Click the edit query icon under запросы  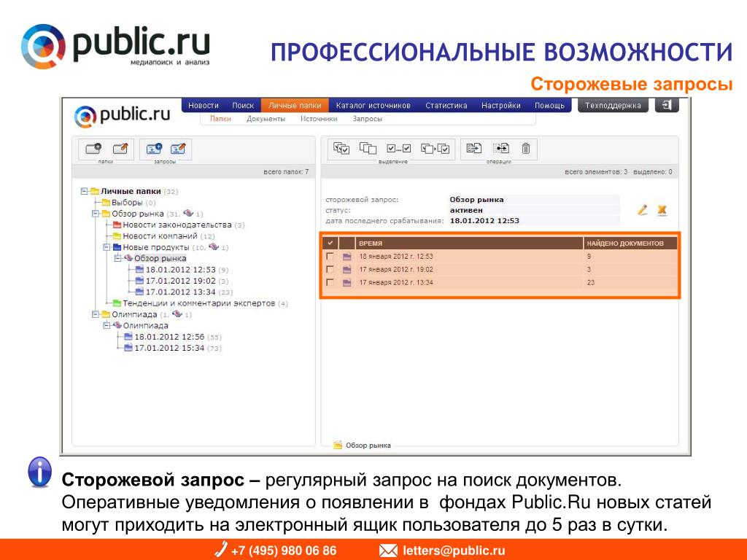pyautogui.click(x=178, y=149)
